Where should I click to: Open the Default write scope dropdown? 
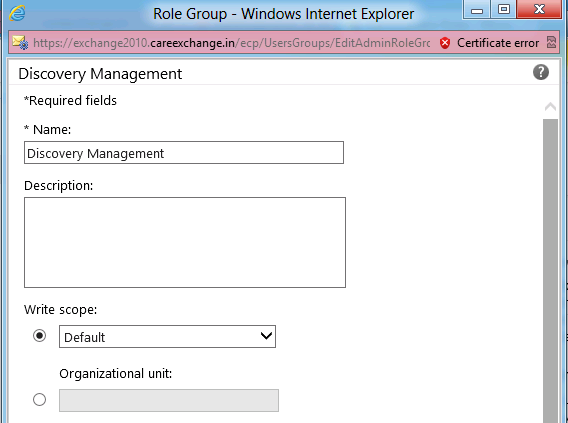pos(167,336)
